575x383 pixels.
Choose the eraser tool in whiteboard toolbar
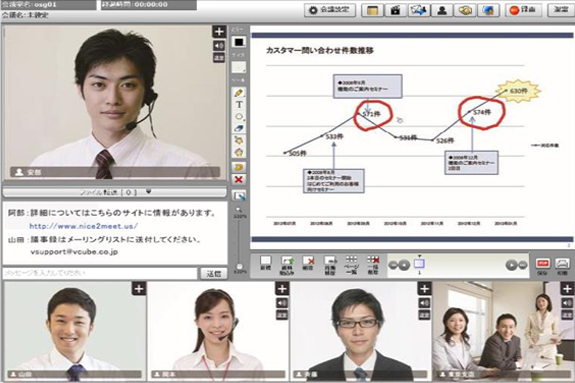[239, 129]
